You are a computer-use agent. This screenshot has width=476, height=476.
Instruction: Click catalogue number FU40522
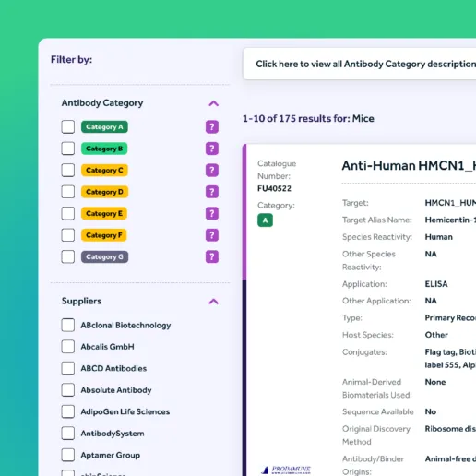(274, 188)
